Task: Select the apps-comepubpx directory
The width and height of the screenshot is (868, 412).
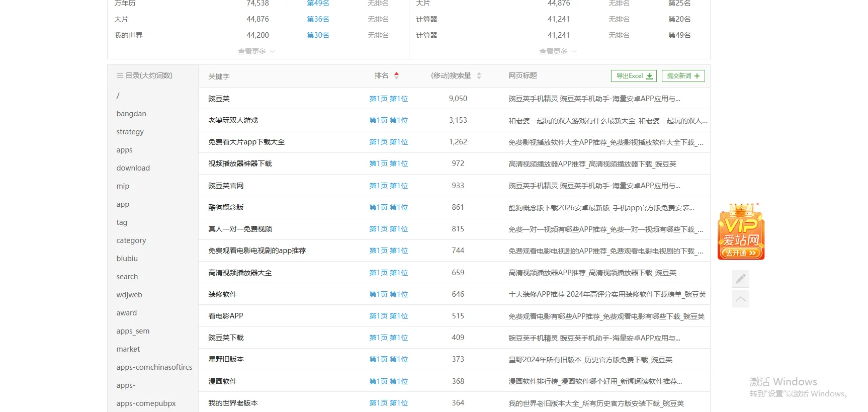Action: tap(146, 403)
